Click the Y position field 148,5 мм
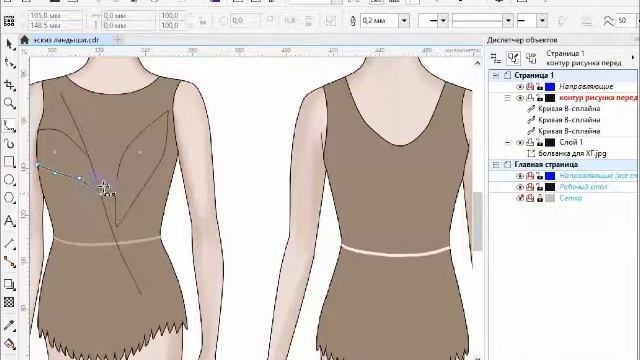 55,25
